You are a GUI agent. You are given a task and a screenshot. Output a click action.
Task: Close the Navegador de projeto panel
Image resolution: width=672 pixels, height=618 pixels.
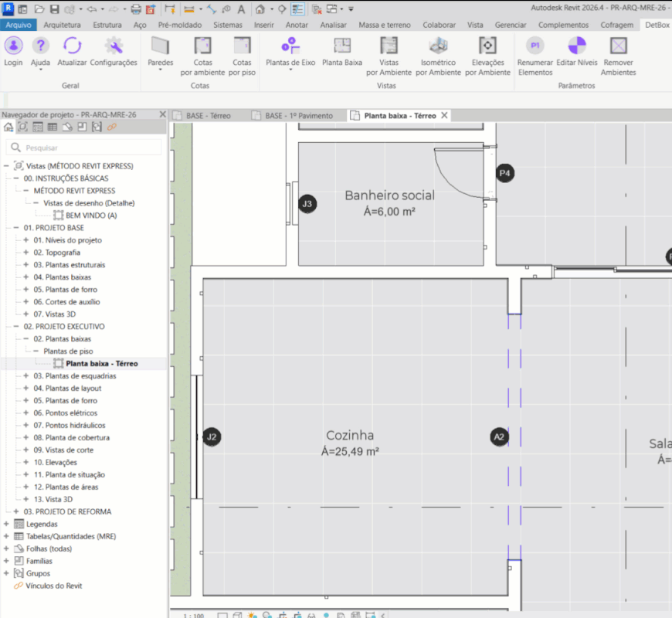(x=162, y=114)
